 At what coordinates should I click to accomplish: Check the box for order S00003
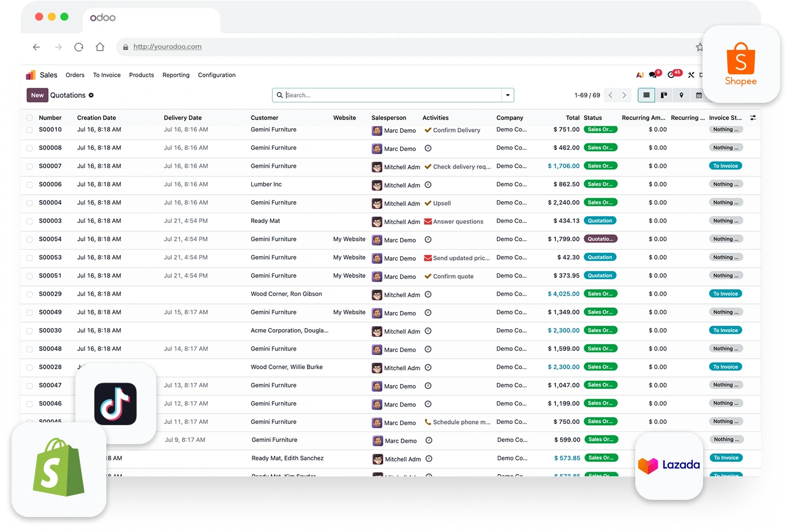click(x=30, y=221)
